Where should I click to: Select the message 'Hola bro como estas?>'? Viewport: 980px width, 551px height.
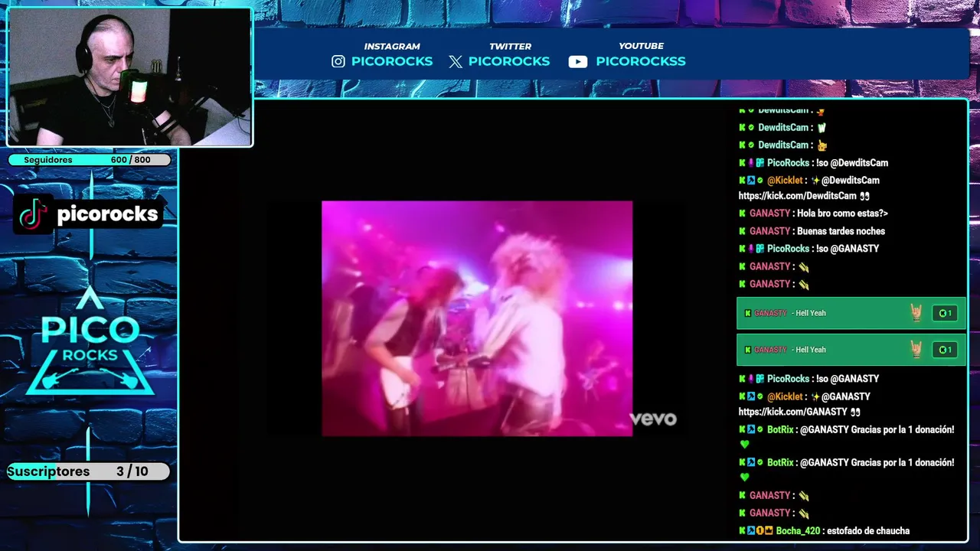pyautogui.click(x=842, y=214)
